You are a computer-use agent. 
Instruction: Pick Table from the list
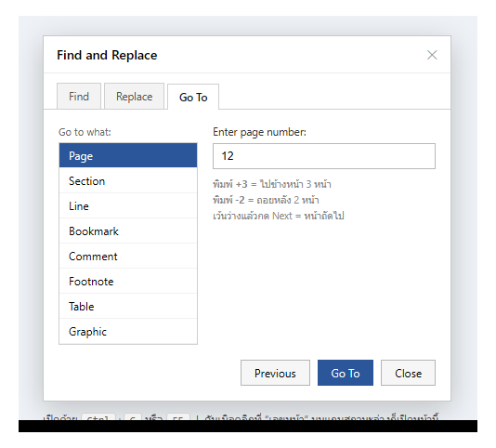pos(128,306)
